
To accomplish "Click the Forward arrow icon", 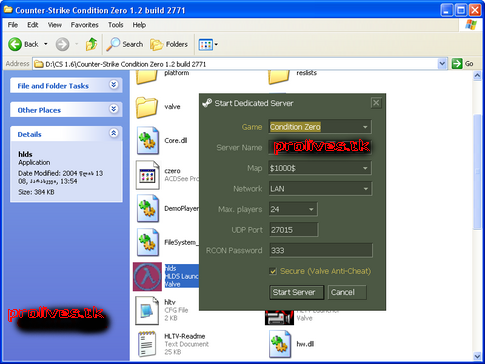I will [62, 44].
